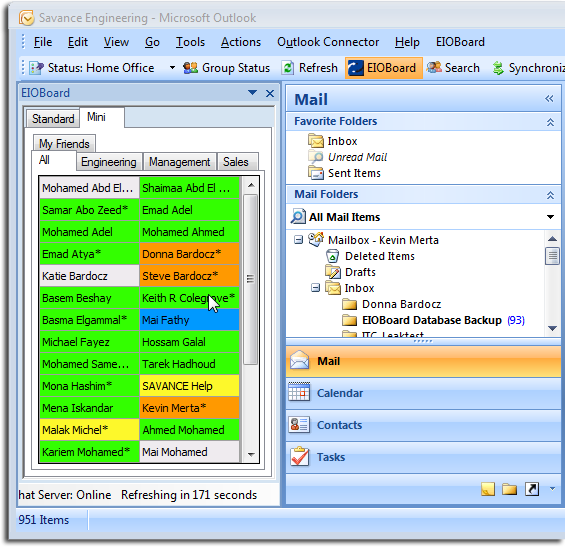Switch to the Contacts module

(423, 425)
